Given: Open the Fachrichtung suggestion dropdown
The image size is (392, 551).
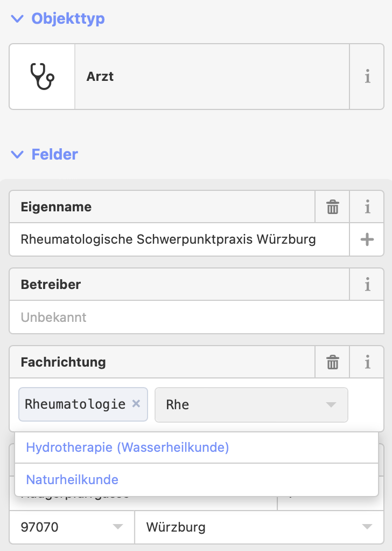Looking at the screenshot, I should (331, 405).
